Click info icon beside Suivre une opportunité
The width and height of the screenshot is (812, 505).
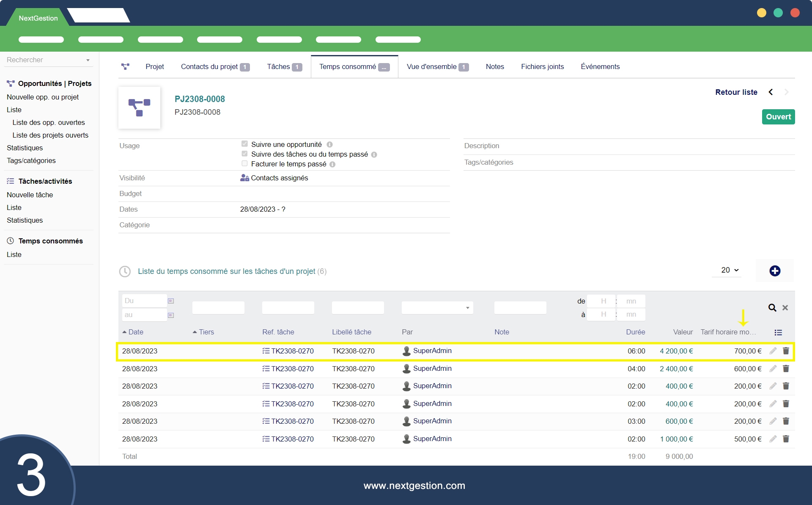click(329, 145)
